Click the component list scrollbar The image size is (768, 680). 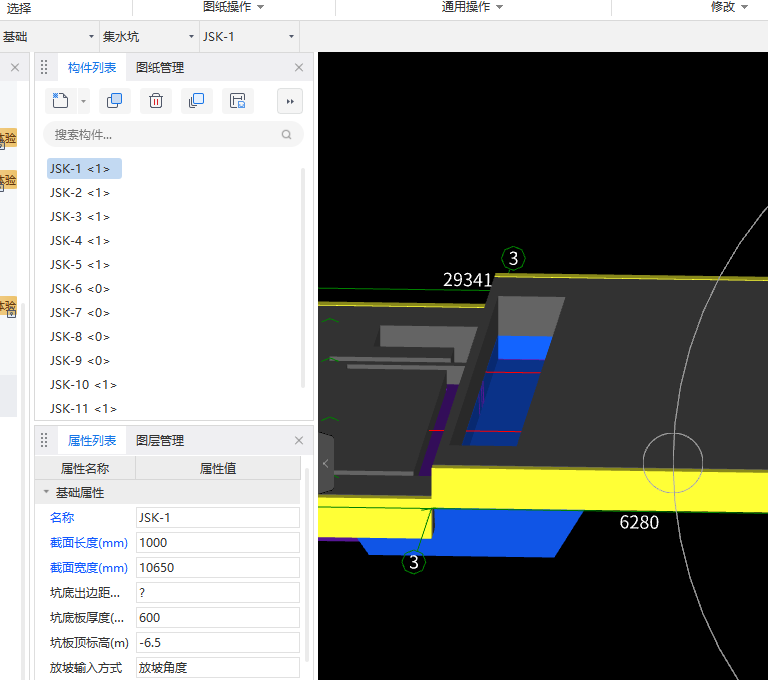(x=303, y=277)
